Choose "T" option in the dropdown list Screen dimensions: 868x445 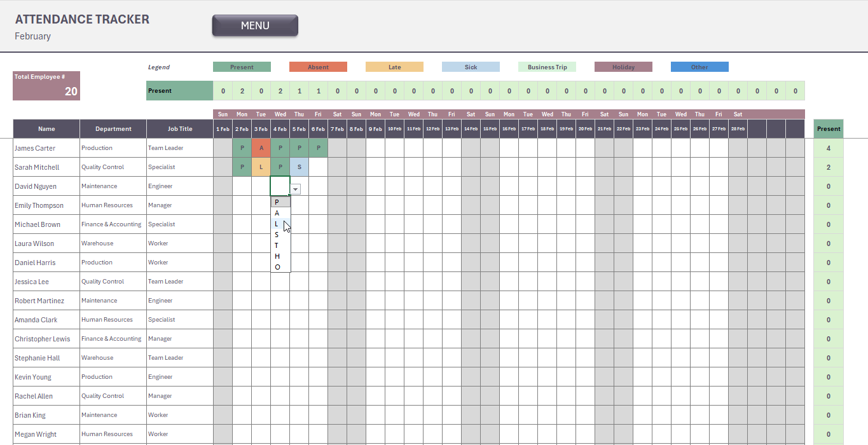[x=280, y=245]
